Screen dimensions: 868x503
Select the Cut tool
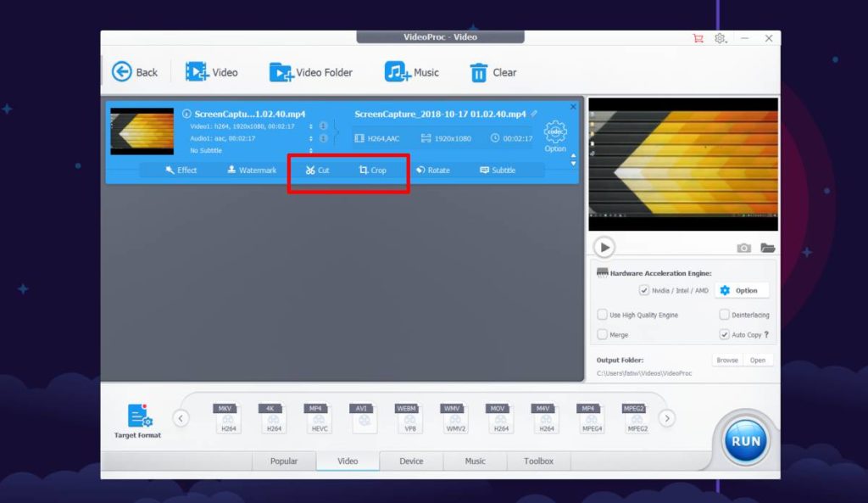pyautogui.click(x=317, y=170)
